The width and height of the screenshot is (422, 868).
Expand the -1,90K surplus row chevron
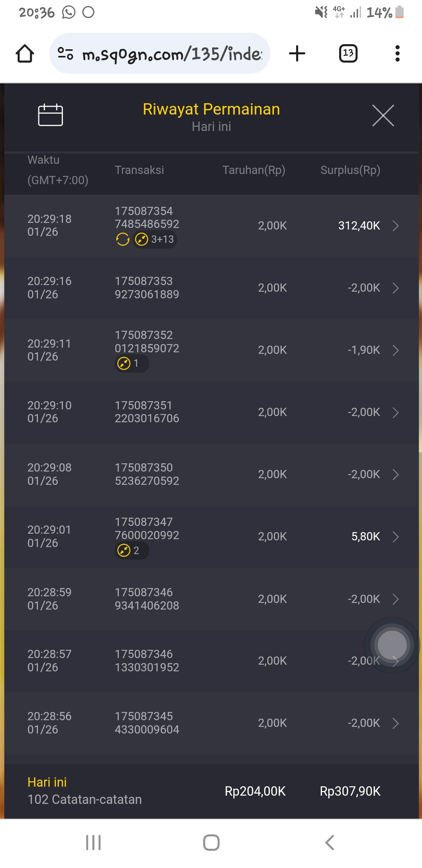[x=395, y=350]
